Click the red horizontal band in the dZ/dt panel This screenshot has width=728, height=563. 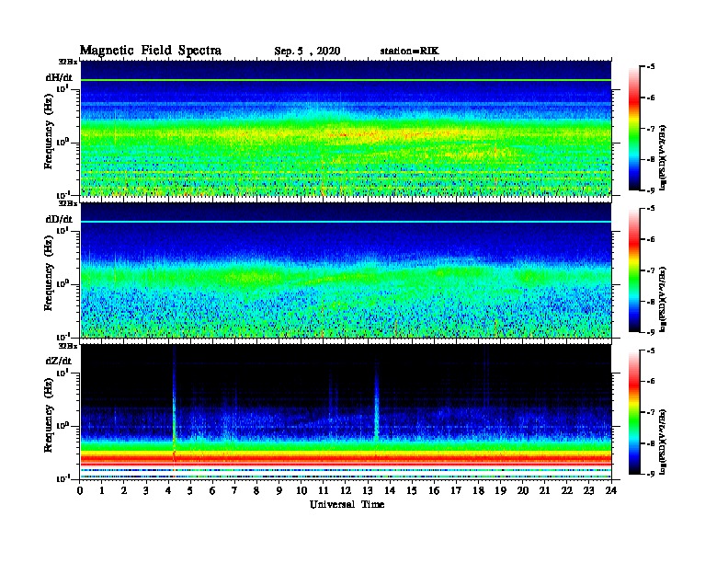click(x=346, y=459)
